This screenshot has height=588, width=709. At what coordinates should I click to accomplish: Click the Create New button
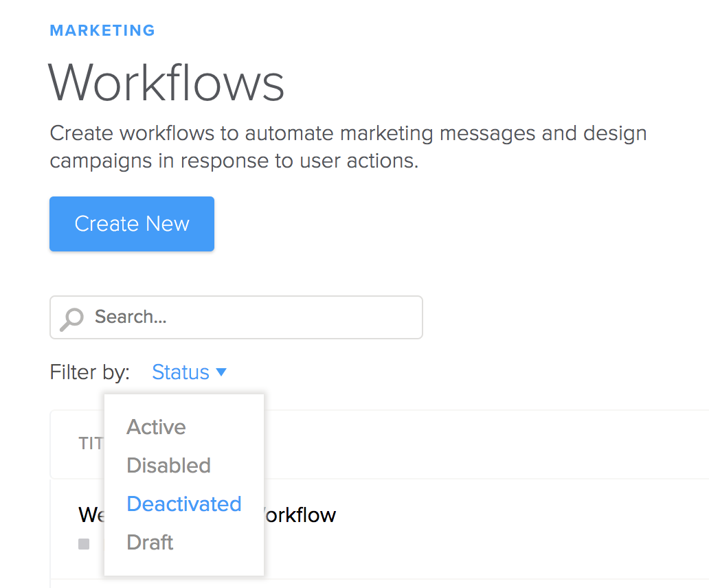tap(131, 224)
